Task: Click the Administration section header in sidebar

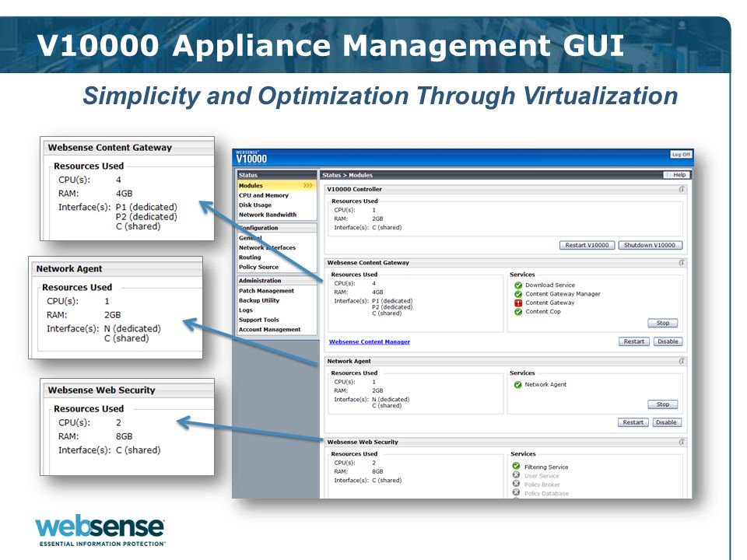Action: point(276,281)
